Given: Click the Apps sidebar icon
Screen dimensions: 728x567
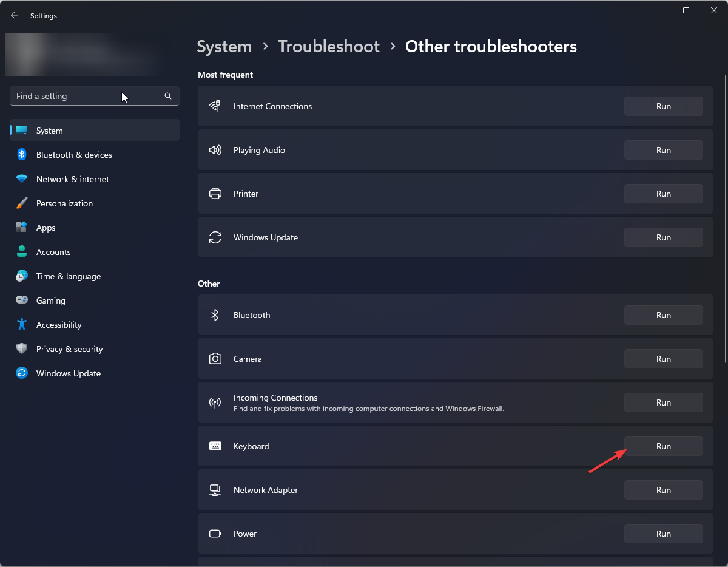Looking at the screenshot, I should click(x=22, y=228).
